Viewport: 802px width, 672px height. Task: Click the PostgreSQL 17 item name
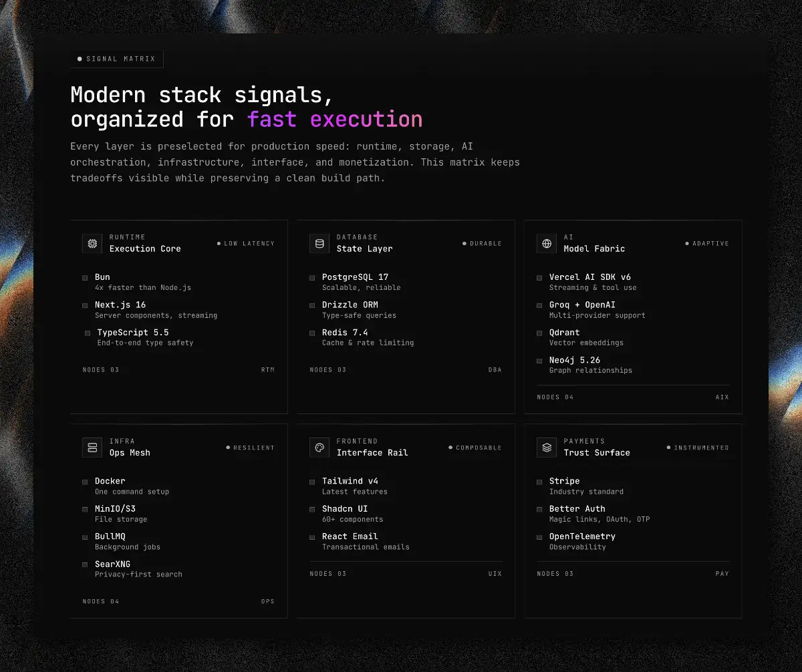[355, 277]
